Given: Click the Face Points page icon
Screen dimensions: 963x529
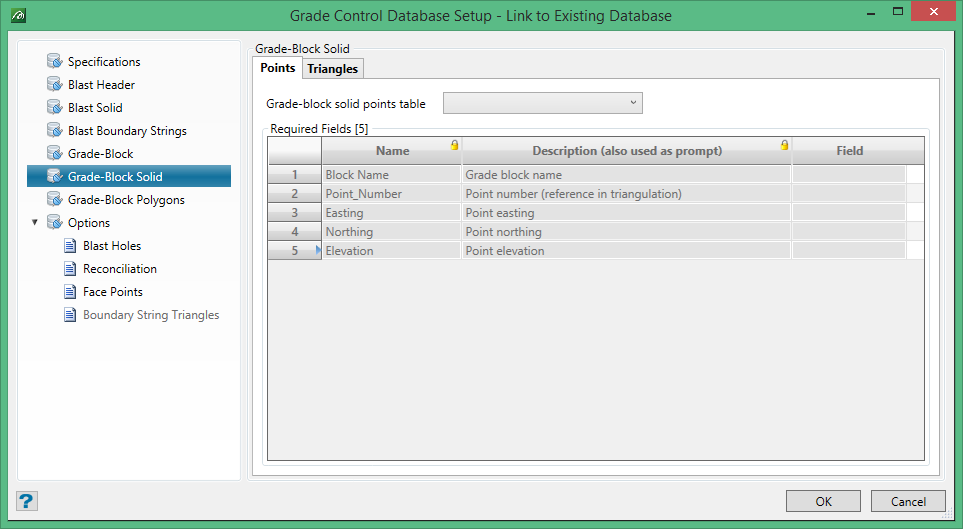Looking at the screenshot, I should [70, 292].
